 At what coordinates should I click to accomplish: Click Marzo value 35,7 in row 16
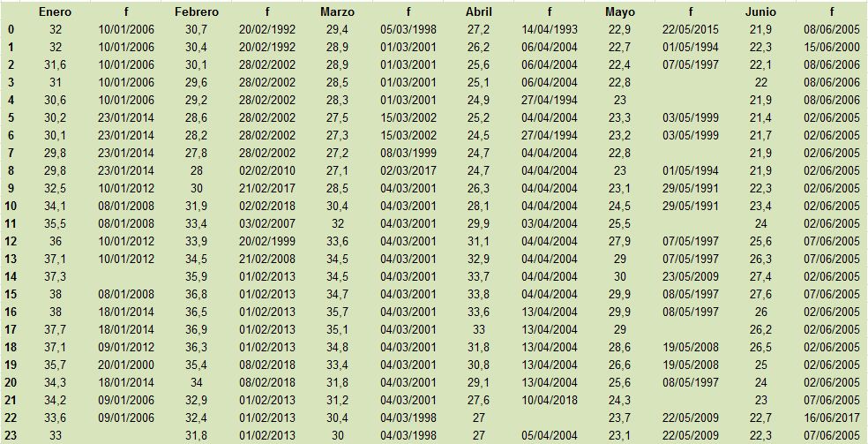(338, 312)
